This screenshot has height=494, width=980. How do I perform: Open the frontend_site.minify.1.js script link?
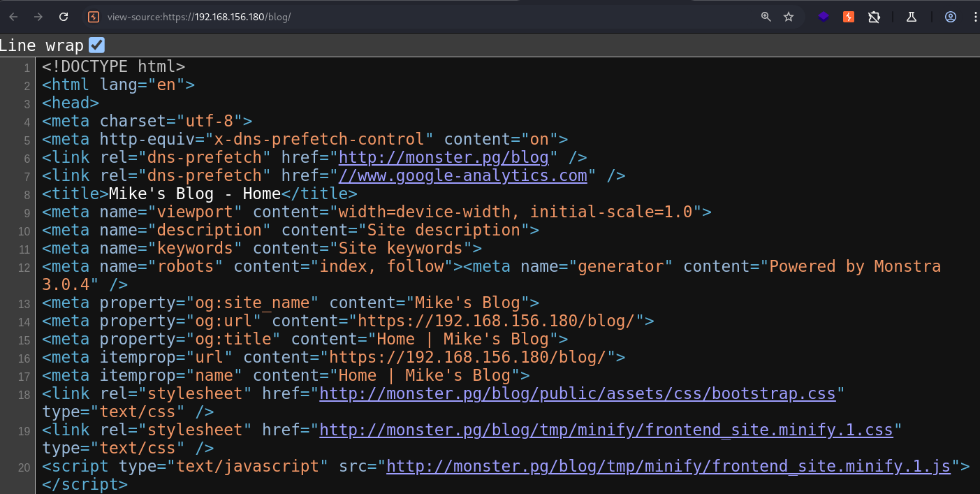tap(668, 466)
